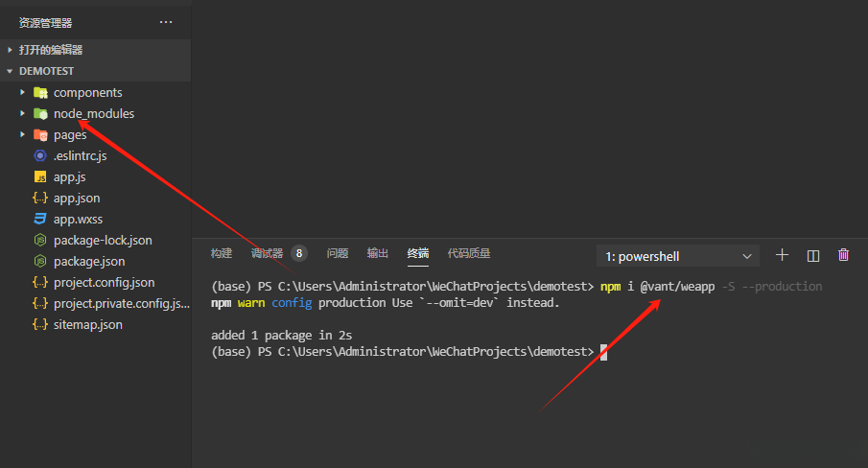
Task: Add a new terminal with plus icon
Action: coord(782,255)
